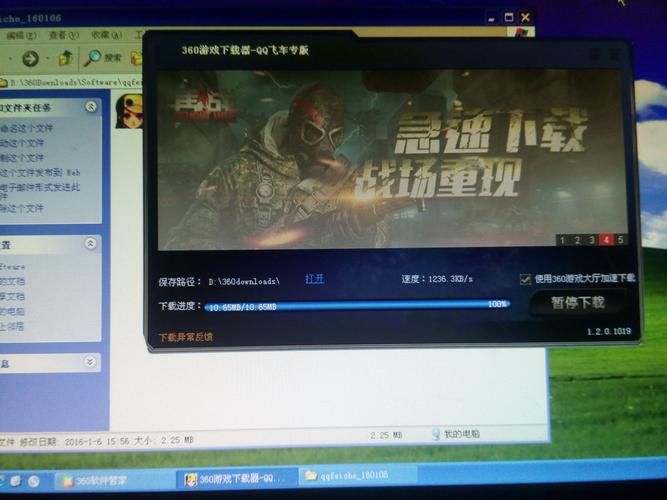This screenshot has height=500, width=667.
Task: Close the qqfeiche_160106 Explorer window
Action: (x=525, y=17)
